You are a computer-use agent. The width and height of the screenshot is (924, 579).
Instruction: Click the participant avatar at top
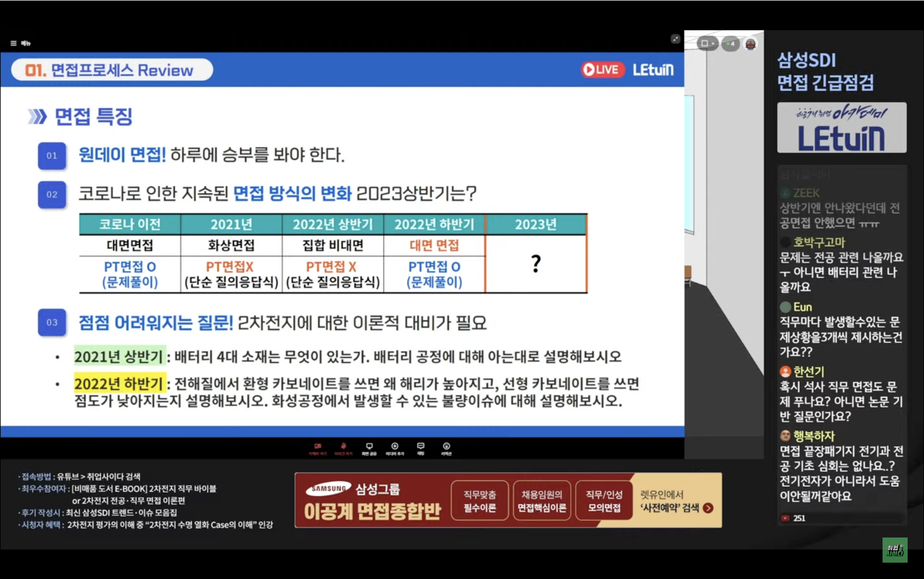(750, 44)
